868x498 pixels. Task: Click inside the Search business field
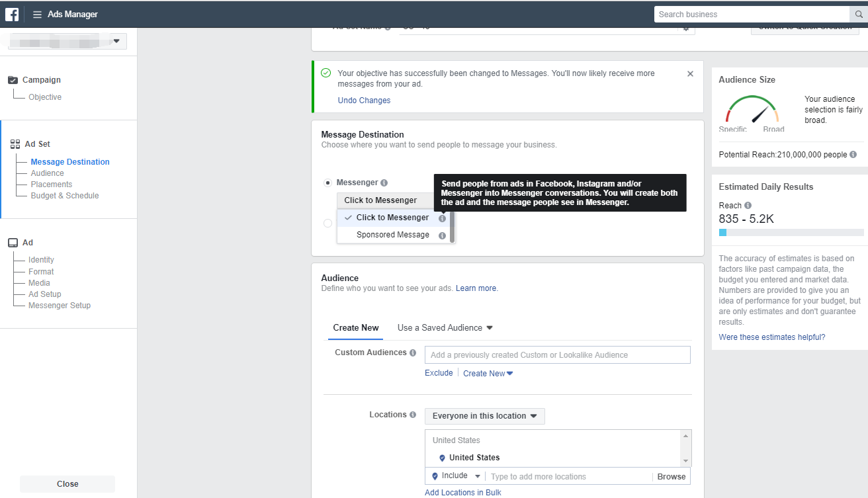[x=752, y=15]
